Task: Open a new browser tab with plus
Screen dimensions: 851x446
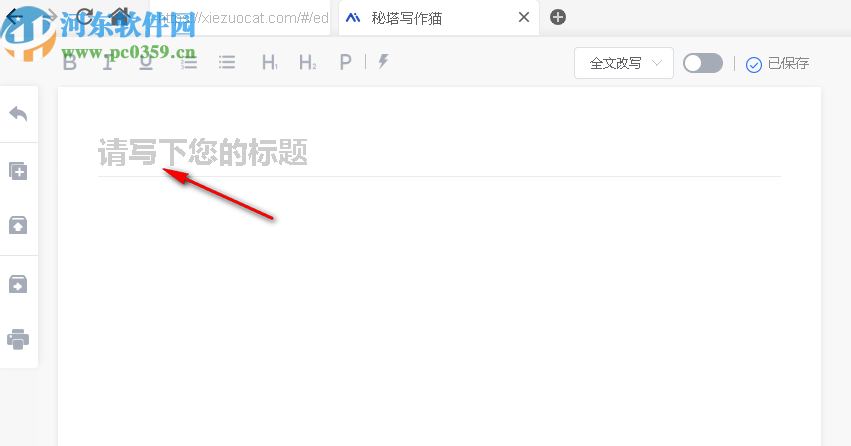Action: (558, 17)
